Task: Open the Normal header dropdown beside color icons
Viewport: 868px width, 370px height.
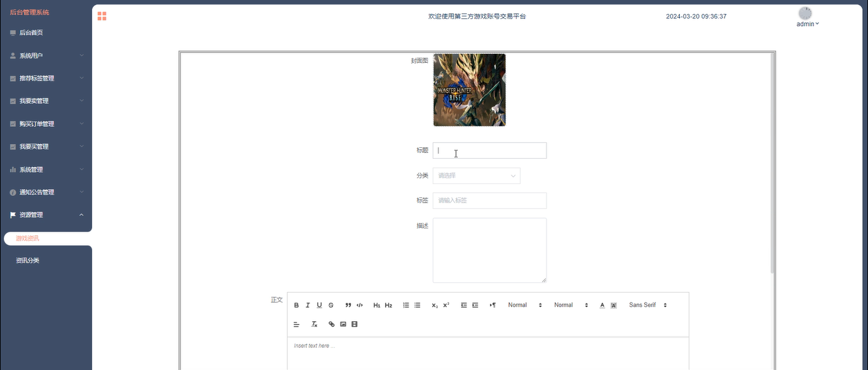Action: click(x=571, y=305)
